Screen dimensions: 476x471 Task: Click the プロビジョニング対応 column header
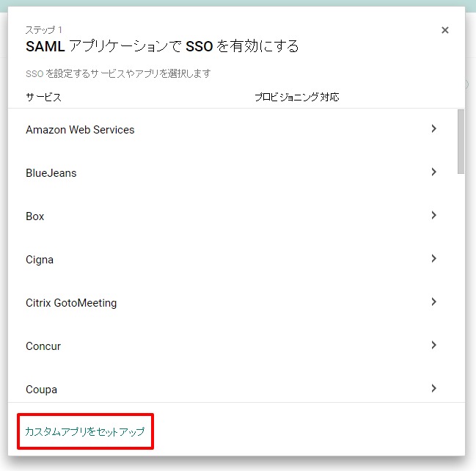(296, 97)
